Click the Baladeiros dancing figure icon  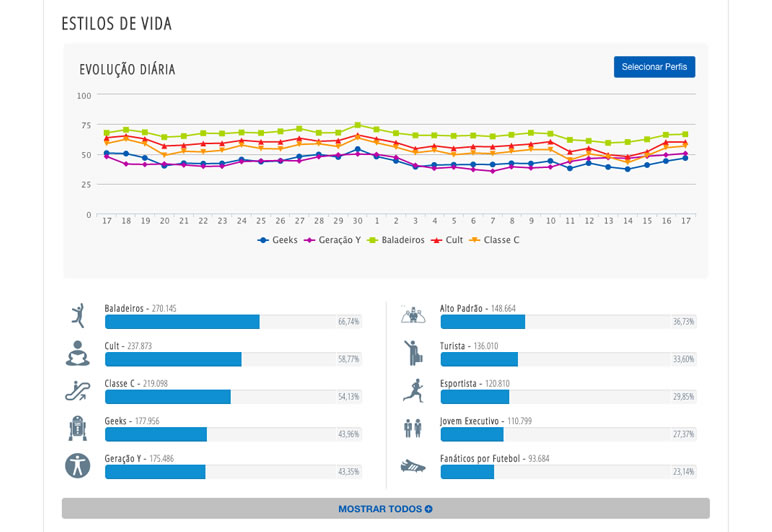77,316
